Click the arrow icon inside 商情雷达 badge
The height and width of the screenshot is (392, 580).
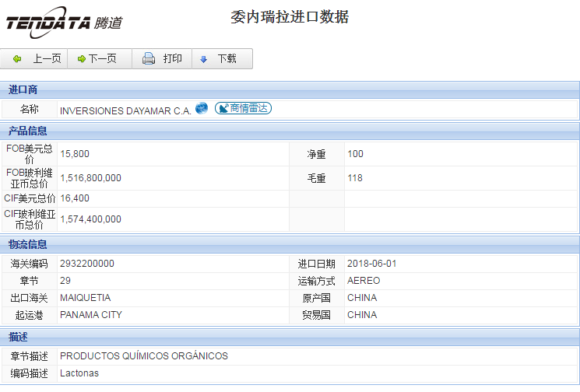click(x=222, y=109)
